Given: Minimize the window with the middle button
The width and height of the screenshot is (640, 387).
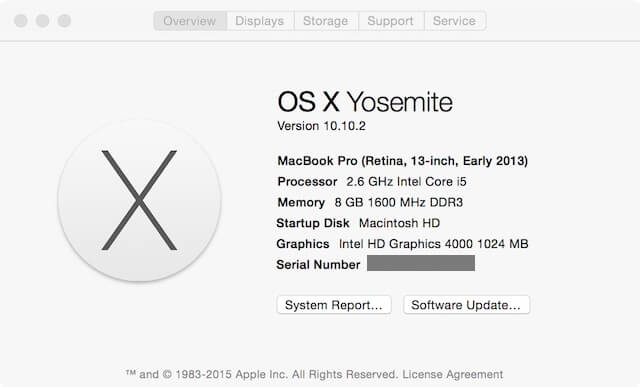Looking at the screenshot, I should pos(42,20).
